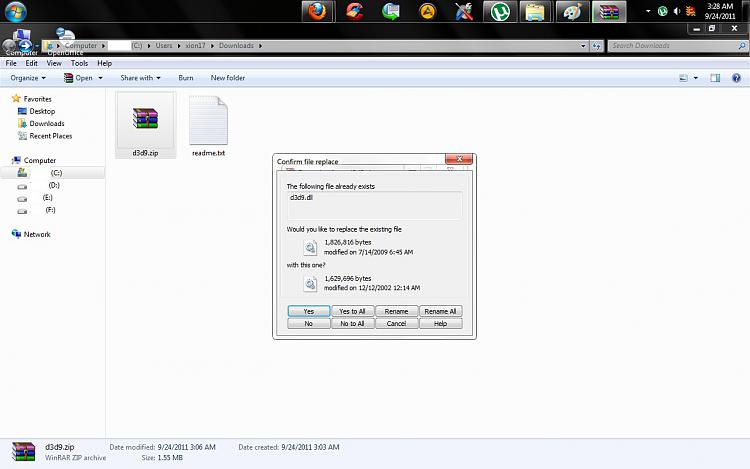The height and width of the screenshot is (469, 750).
Task: Select the (F:) drive
Action: coord(50,210)
